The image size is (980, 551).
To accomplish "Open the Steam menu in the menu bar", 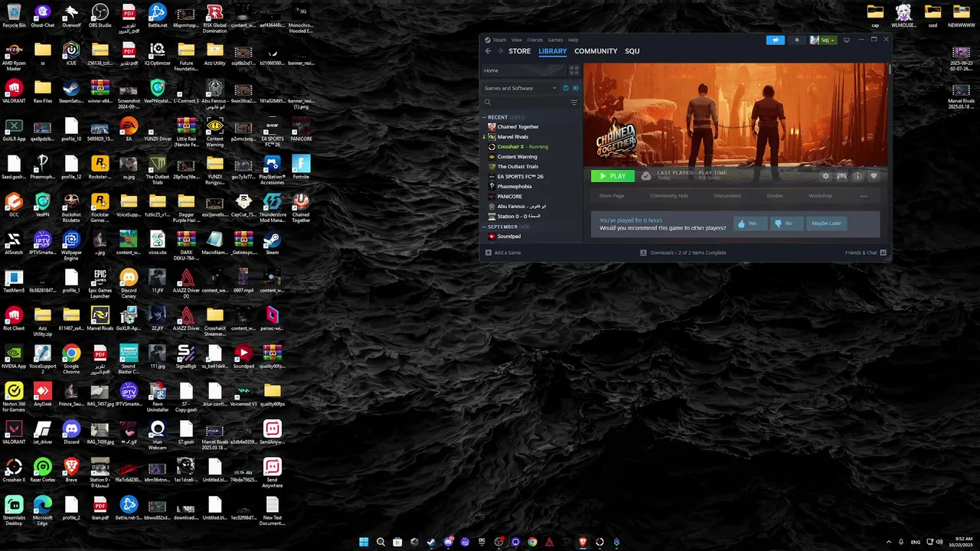I will tap(499, 40).
